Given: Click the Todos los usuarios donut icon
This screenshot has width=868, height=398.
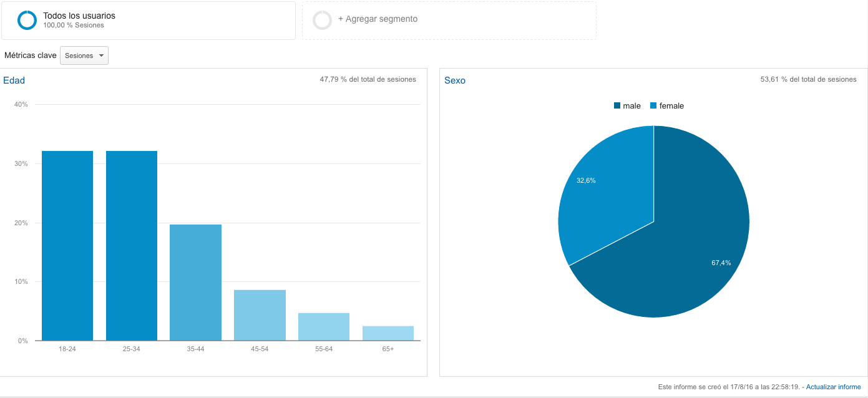Looking at the screenshot, I should pos(27,21).
